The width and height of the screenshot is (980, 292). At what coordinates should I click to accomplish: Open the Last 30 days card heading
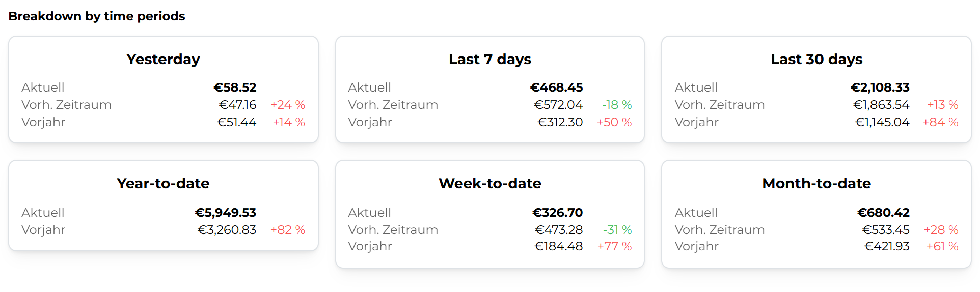tap(816, 59)
